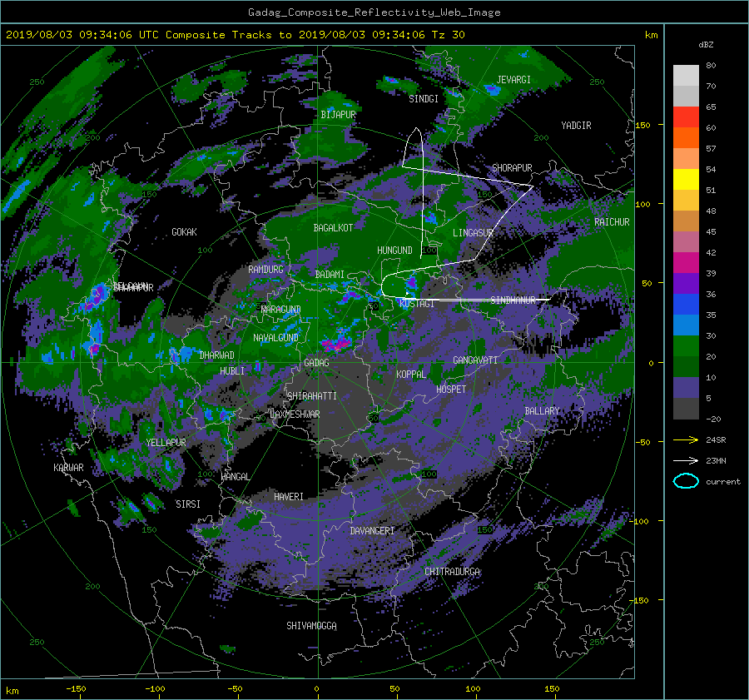Pick the bright green 20 dBZ legend band
Image resolution: width=749 pixels, height=700 pixels.
coord(686,346)
